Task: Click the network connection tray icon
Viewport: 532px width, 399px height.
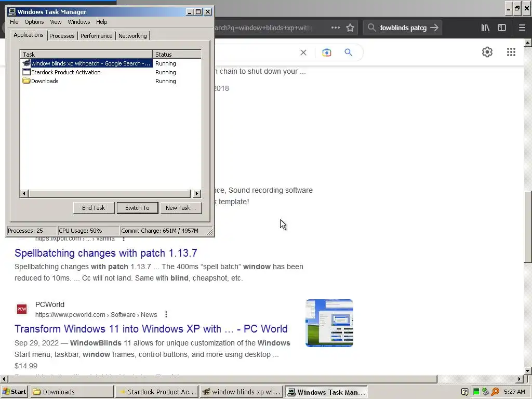Action: pos(486,392)
